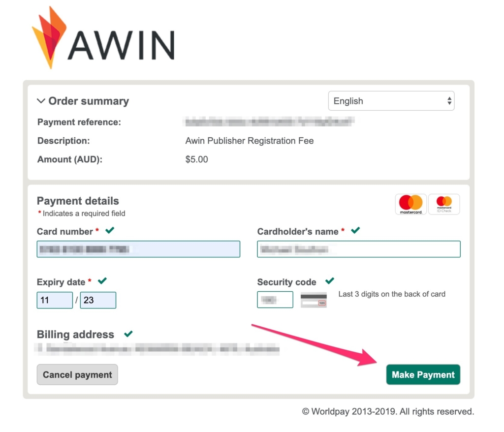This screenshot has width=504, height=432.
Task: Click the Mastercard logo icon
Action: pos(410,204)
